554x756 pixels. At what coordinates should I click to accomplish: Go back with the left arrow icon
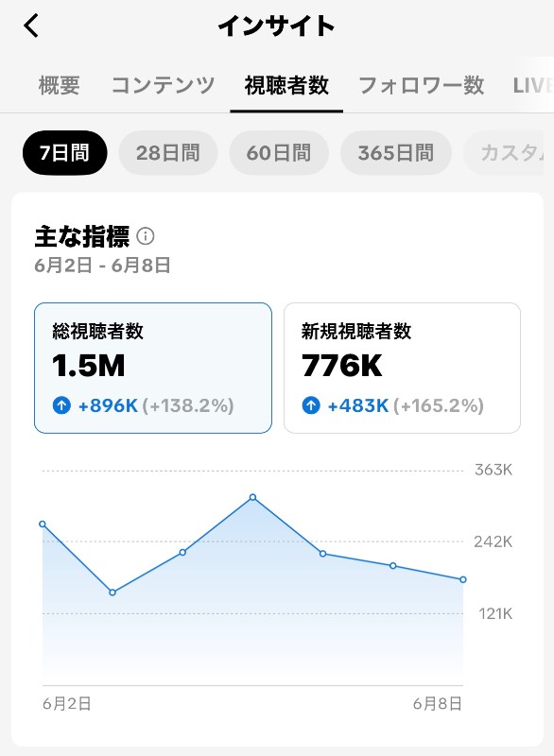(x=31, y=26)
